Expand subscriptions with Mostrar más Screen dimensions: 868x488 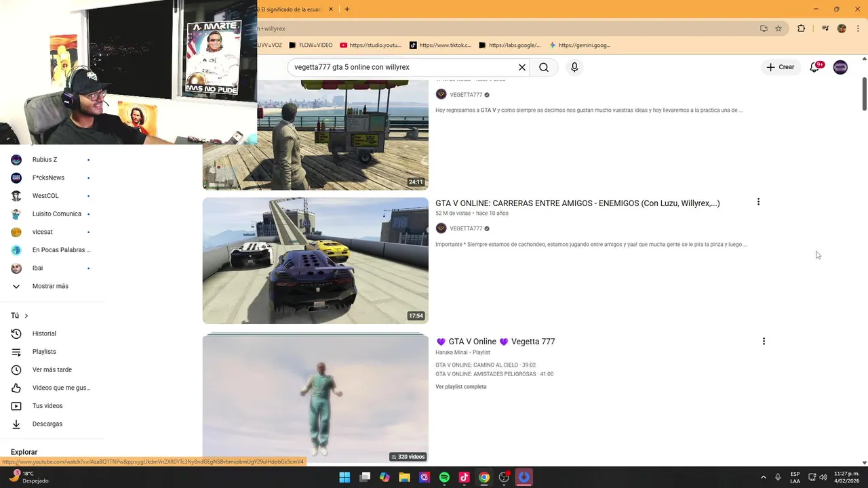(52, 286)
